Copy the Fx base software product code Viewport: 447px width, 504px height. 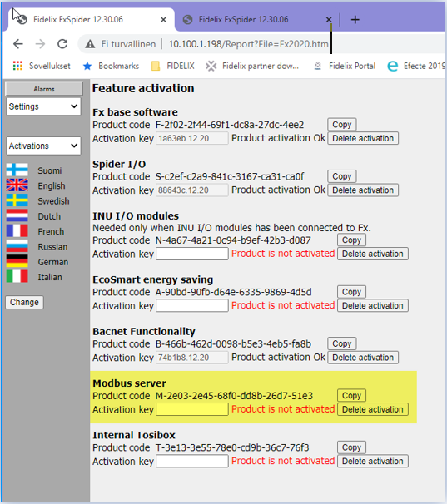(342, 125)
